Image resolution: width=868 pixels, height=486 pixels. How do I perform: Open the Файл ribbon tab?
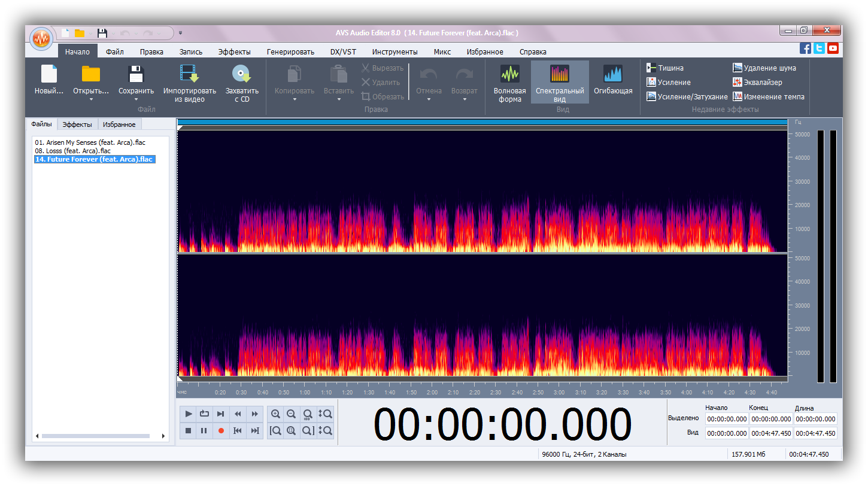point(115,52)
